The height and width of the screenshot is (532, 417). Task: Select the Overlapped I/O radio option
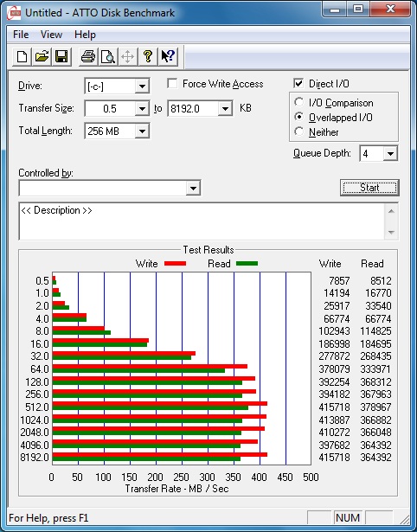click(299, 117)
